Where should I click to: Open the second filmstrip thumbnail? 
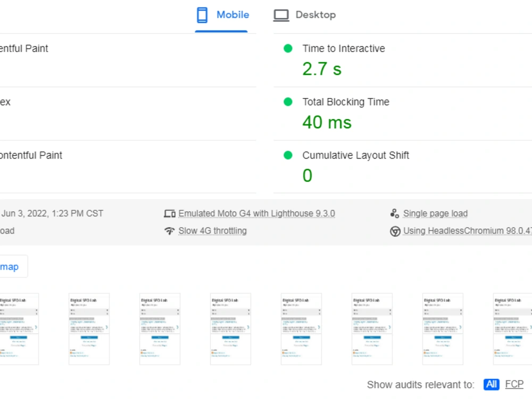tap(89, 329)
